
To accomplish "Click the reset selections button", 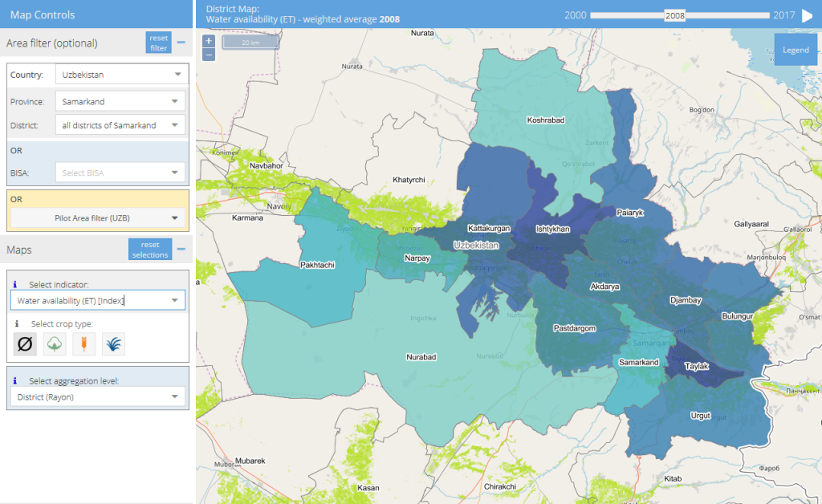I will point(150,250).
